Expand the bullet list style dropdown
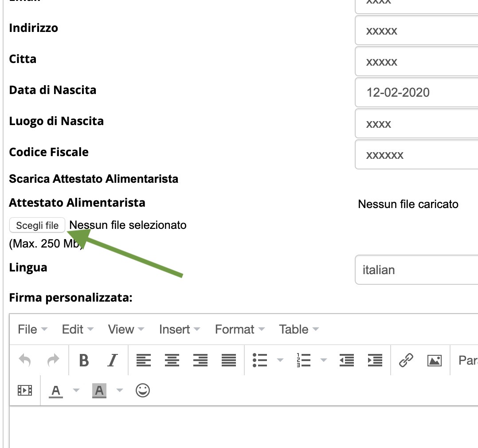The height and width of the screenshot is (448, 478). 280,360
